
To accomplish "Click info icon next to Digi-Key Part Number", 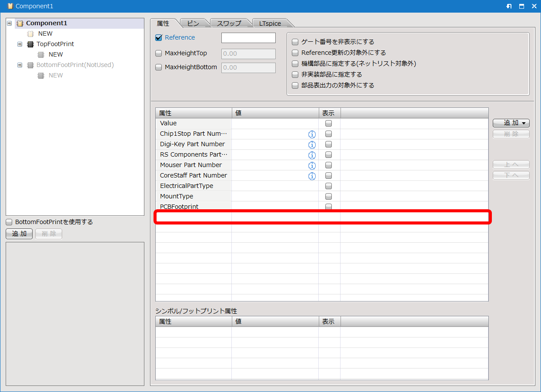I will [312, 144].
